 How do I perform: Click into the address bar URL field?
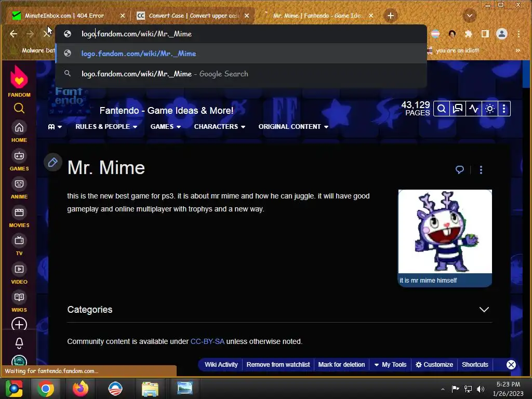click(241, 34)
